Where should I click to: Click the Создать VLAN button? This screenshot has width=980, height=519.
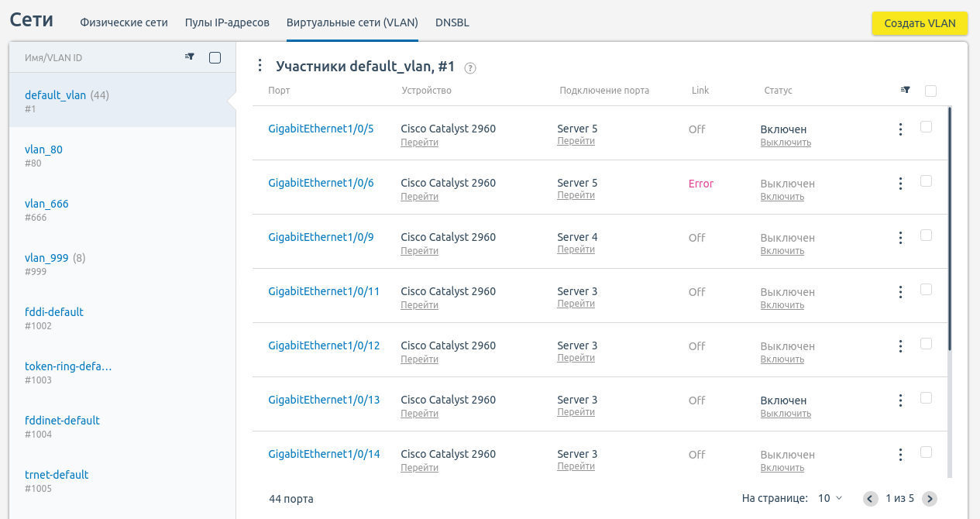920,23
